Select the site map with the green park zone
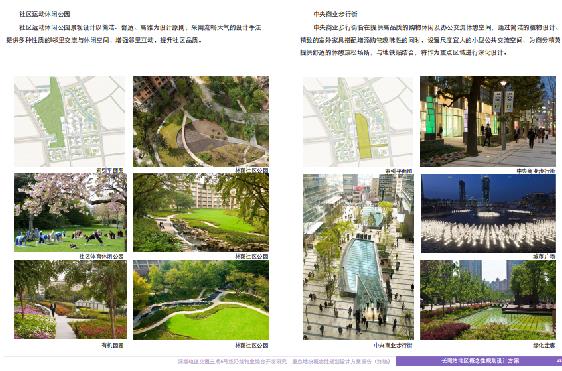 pos(70,121)
